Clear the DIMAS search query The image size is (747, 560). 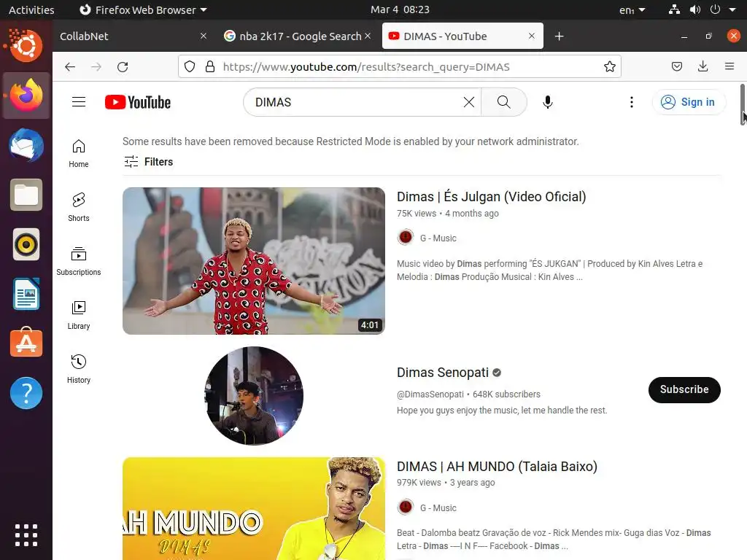[x=469, y=102]
